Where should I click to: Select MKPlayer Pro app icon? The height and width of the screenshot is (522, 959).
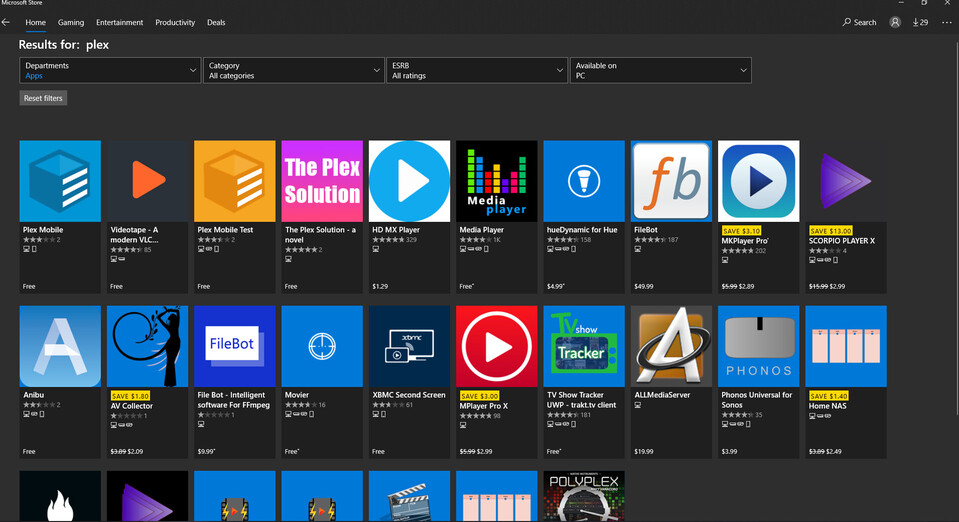[x=758, y=181]
